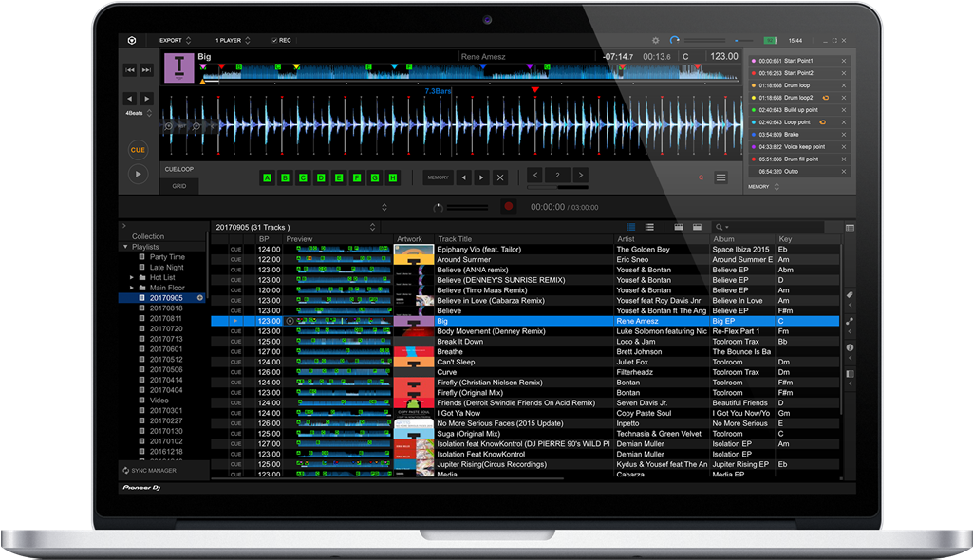
Task: Click the orange CUE button
Action: pos(138,150)
